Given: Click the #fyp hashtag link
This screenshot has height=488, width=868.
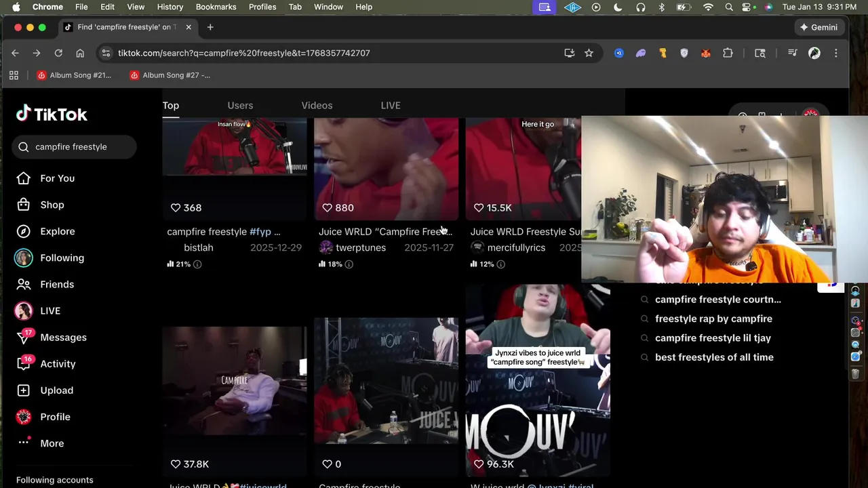Looking at the screenshot, I should (x=260, y=232).
